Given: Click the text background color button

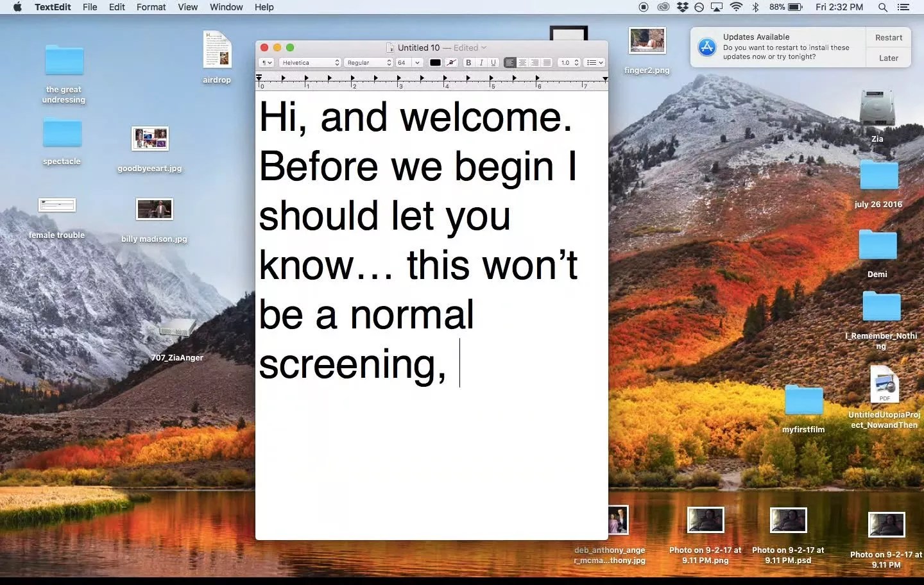Looking at the screenshot, I should click(x=452, y=63).
